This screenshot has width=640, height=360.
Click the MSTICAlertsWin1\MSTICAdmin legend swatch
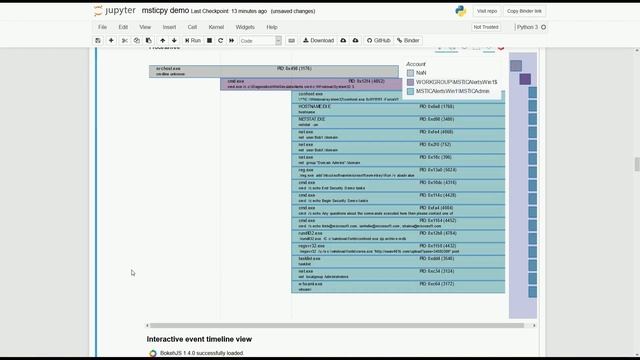410,91
